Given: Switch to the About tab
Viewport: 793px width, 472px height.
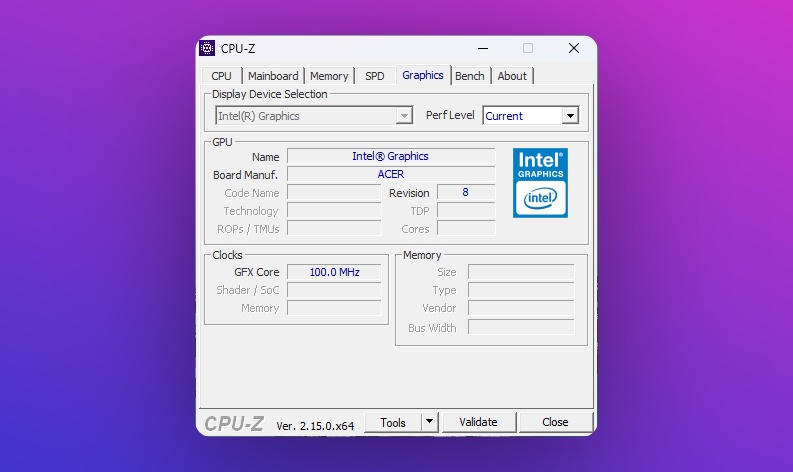Looking at the screenshot, I should pyautogui.click(x=512, y=76).
